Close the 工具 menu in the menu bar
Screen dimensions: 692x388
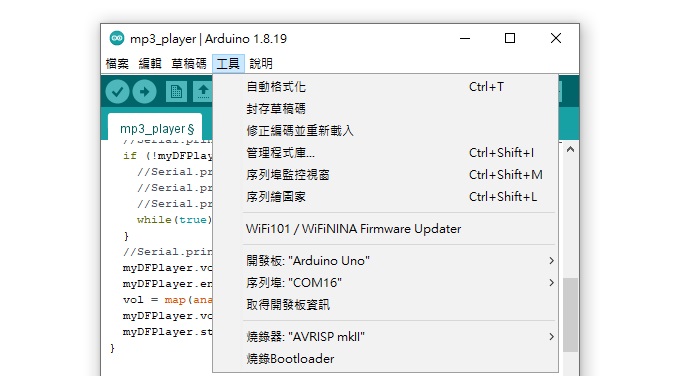pyautogui.click(x=228, y=64)
